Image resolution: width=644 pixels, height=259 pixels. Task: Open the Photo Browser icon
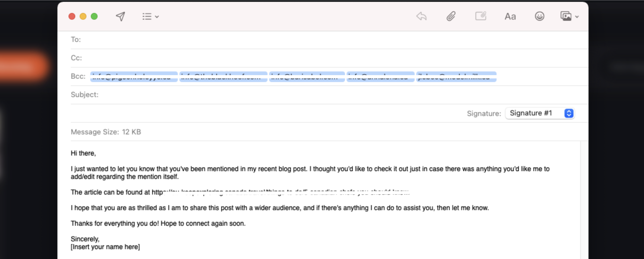(566, 16)
